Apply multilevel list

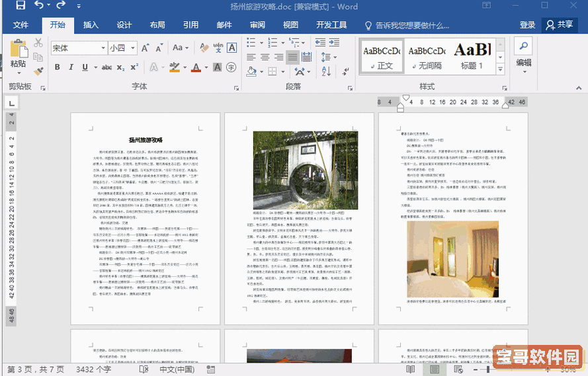coord(294,42)
